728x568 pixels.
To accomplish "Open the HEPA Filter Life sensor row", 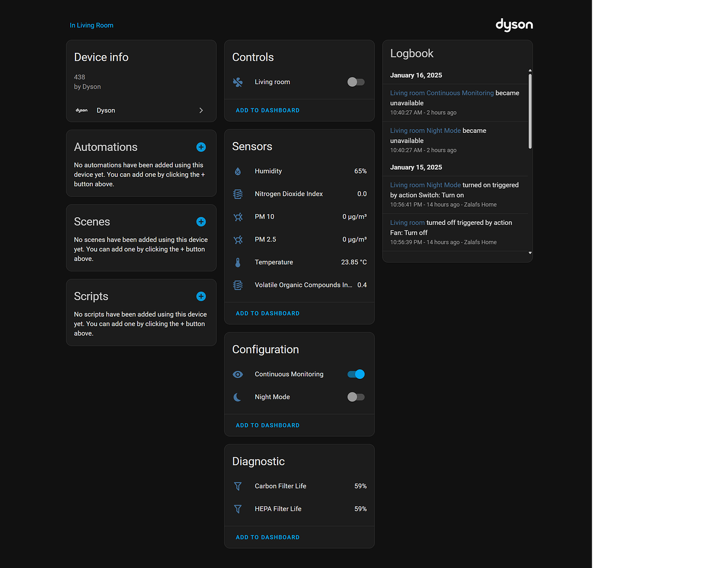I will point(299,509).
